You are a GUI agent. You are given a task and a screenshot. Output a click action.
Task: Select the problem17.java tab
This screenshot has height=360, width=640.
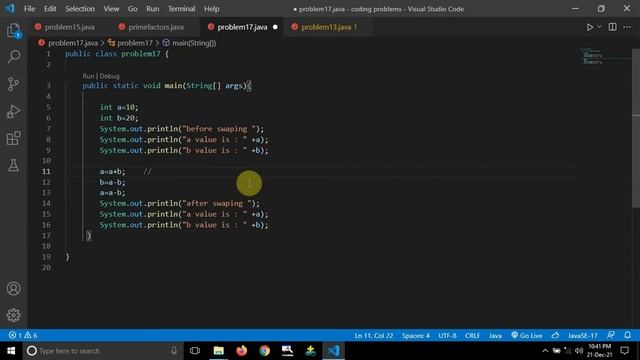[x=242, y=27]
